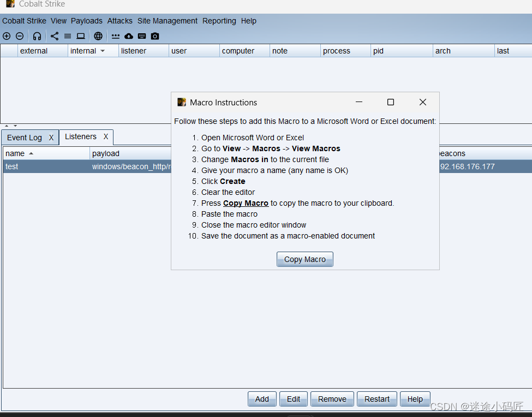Viewport: 532px width, 417px height.
Task: Click the beacons column header in Listeners
Action: [485, 153]
